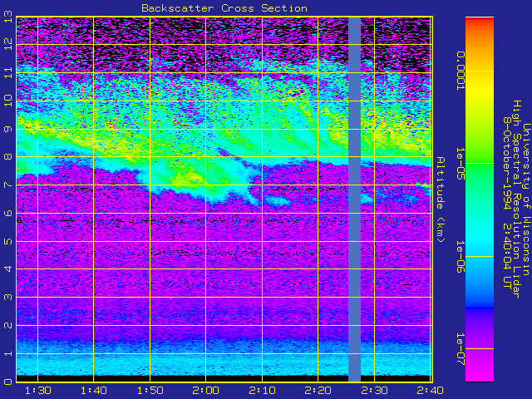This screenshot has height=399, width=532.
Task: Click the 2:00 time axis label
Action: 206,391
